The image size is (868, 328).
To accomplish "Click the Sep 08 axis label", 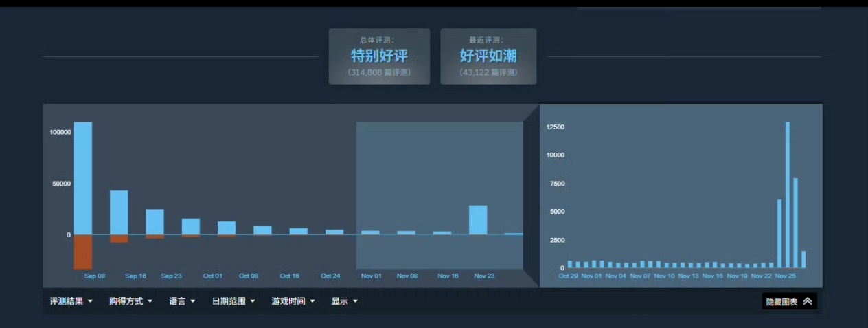I will coord(95,276).
